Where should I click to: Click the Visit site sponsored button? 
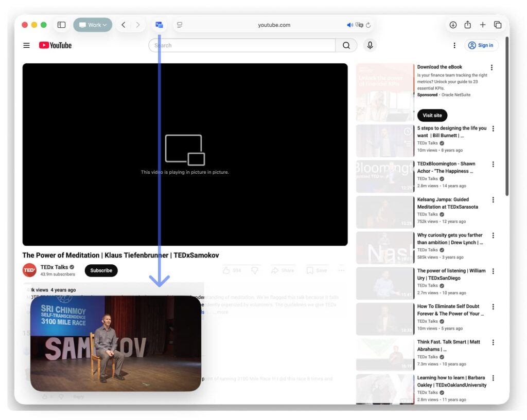[x=432, y=115]
